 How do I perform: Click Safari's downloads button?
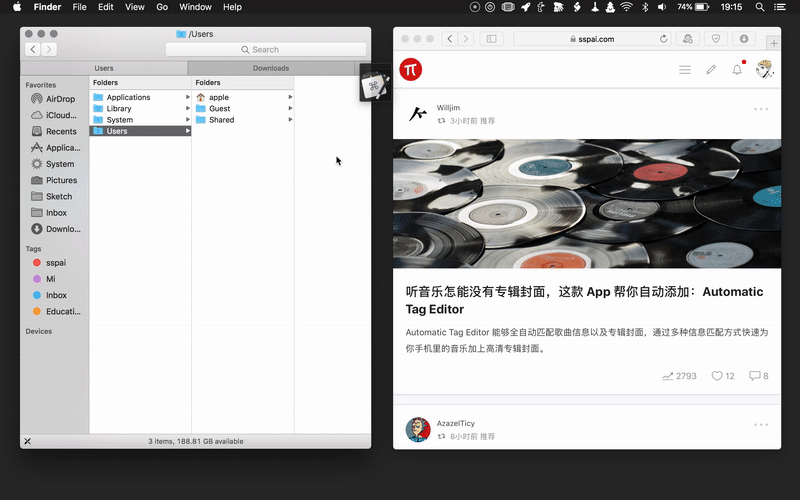744,39
